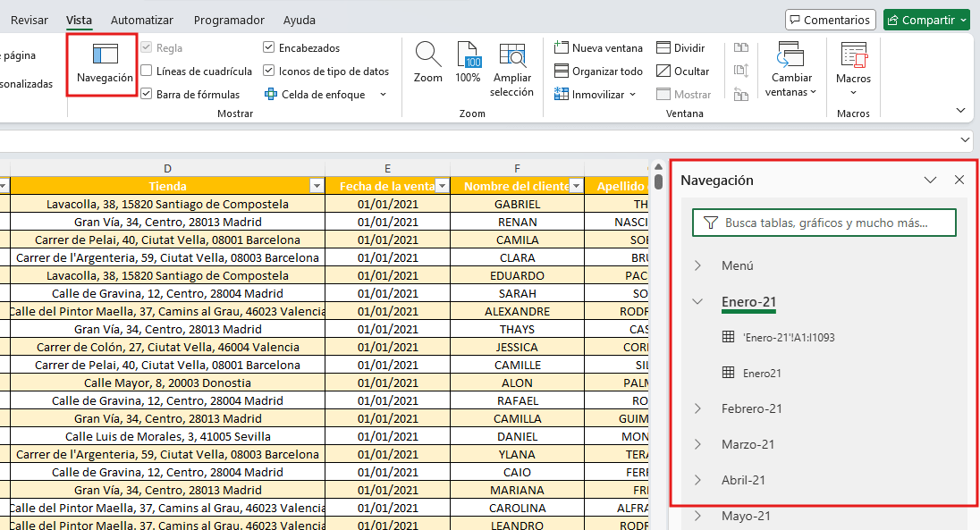Expand Marzo-21 node
The height and width of the screenshot is (530, 980).
(x=698, y=444)
